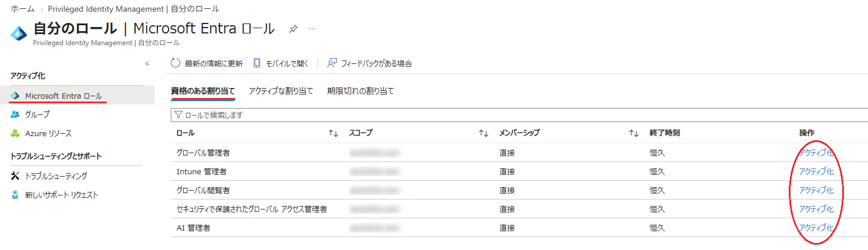868x250 pixels.
Task: Click the Azure リソース sidebar icon
Action: click(15, 133)
